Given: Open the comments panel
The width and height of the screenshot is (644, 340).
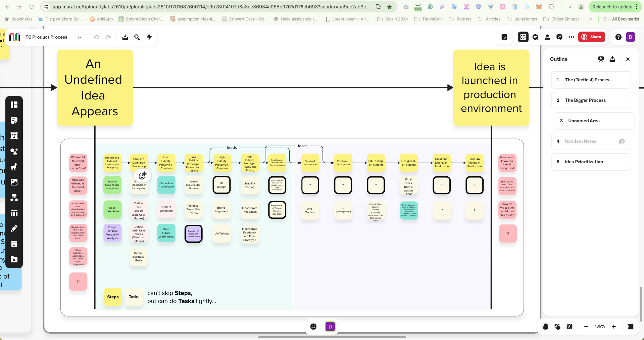Looking at the screenshot, I should pyautogui.click(x=535, y=37).
